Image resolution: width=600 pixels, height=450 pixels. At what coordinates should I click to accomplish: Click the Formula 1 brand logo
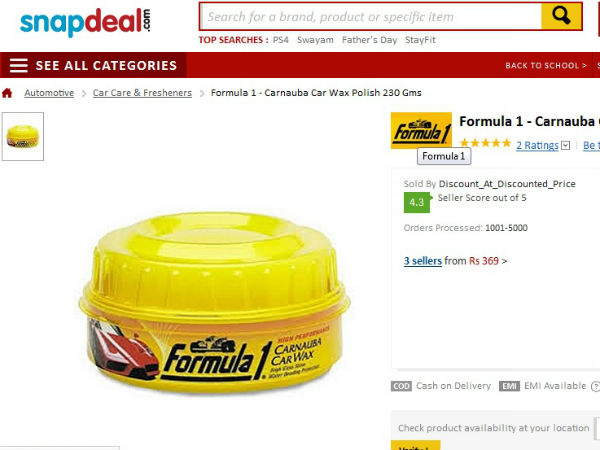(421, 130)
